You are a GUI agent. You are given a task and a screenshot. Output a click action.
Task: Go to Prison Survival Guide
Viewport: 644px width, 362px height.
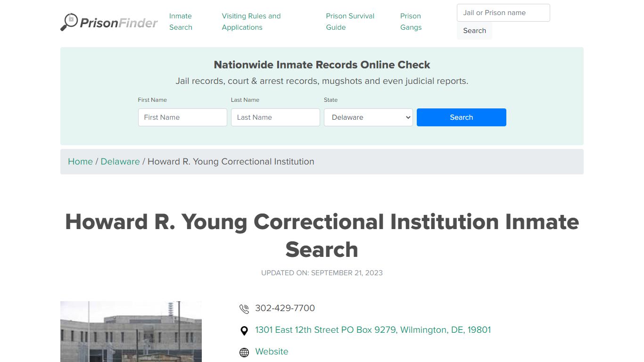(350, 22)
